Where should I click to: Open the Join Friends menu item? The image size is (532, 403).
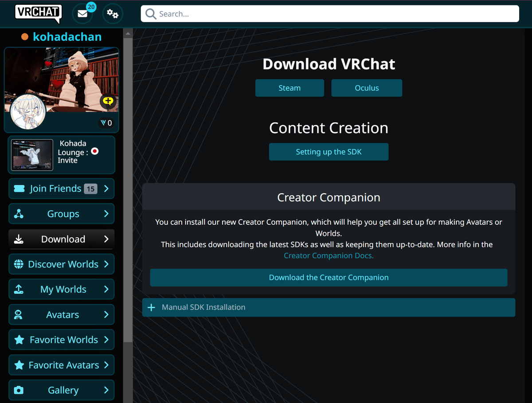(x=62, y=189)
